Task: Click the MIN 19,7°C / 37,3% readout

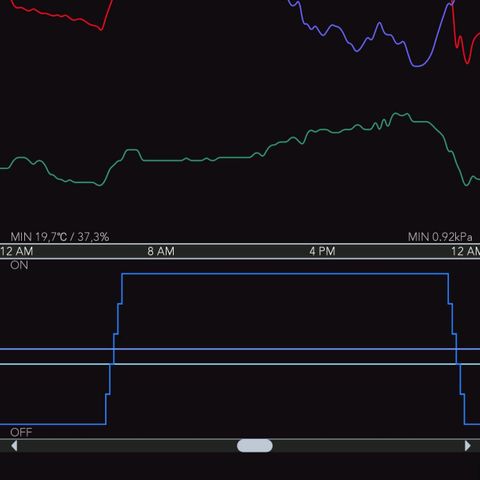Action: pyautogui.click(x=60, y=237)
